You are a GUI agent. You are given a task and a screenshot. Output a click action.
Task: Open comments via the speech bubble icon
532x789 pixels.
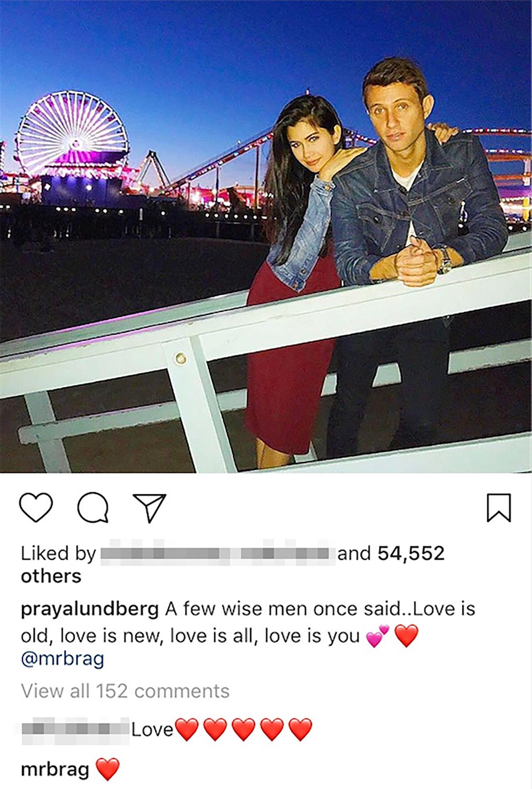tap(94, 508)
